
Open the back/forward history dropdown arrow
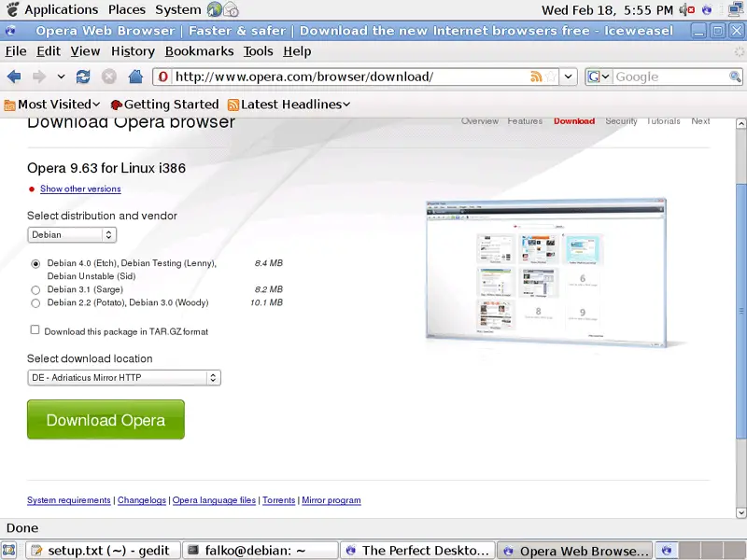click(x=61, y=77)
